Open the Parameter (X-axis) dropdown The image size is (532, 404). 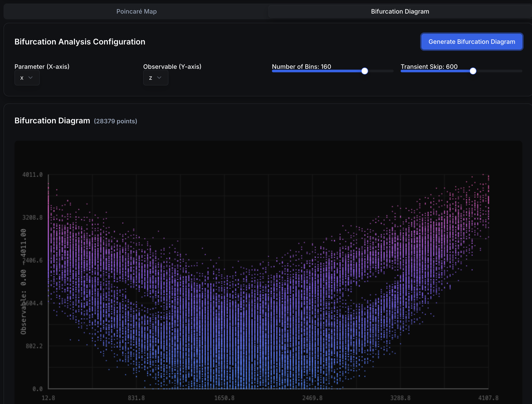[27, 78]
